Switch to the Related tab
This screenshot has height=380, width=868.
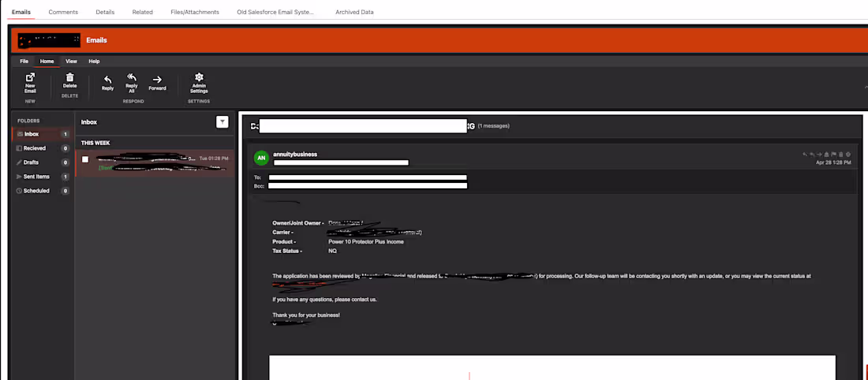[142, 12]
